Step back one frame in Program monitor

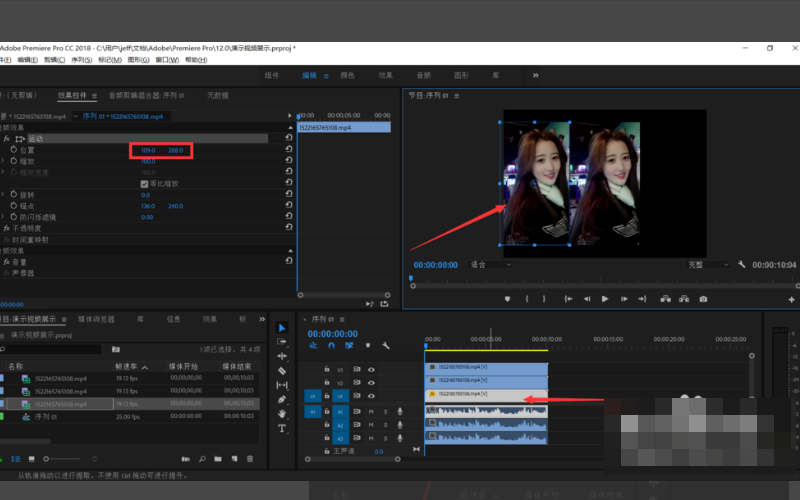click(587, 299)
